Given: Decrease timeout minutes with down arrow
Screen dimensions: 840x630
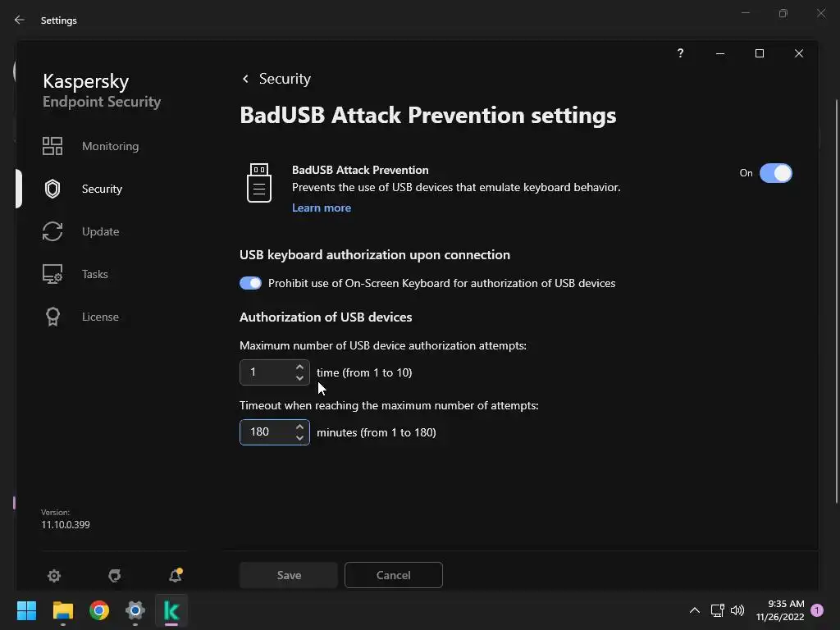Looking at the screenshot, I should [299, 438].
